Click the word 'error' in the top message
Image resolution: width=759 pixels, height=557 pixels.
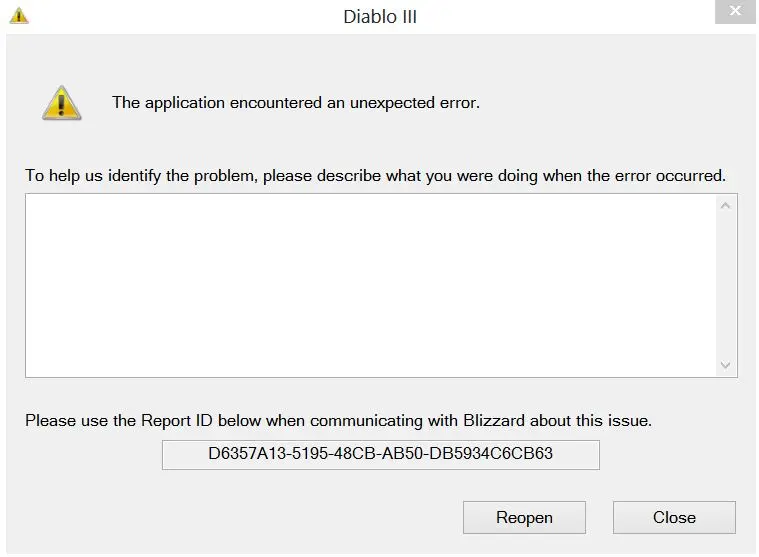pyautogui.click(x=456, y=103)
